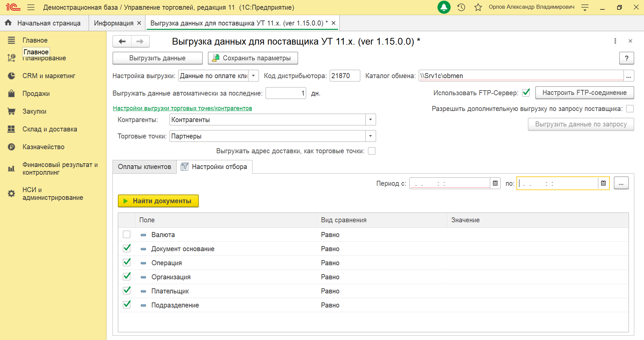Viewport: 644px width, 340px height.
Task: Click Настроить FTP-соединение button
Action: coord(585,93)
